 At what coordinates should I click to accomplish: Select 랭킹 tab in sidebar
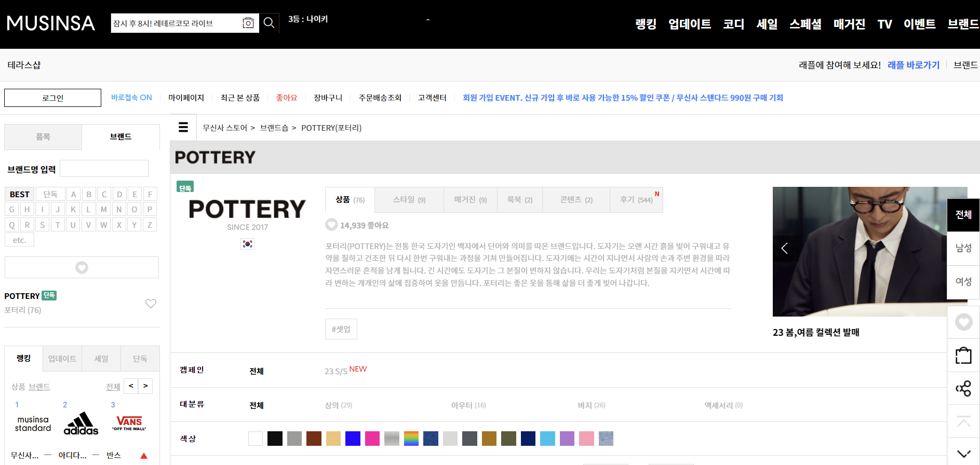tap(23, 358)
